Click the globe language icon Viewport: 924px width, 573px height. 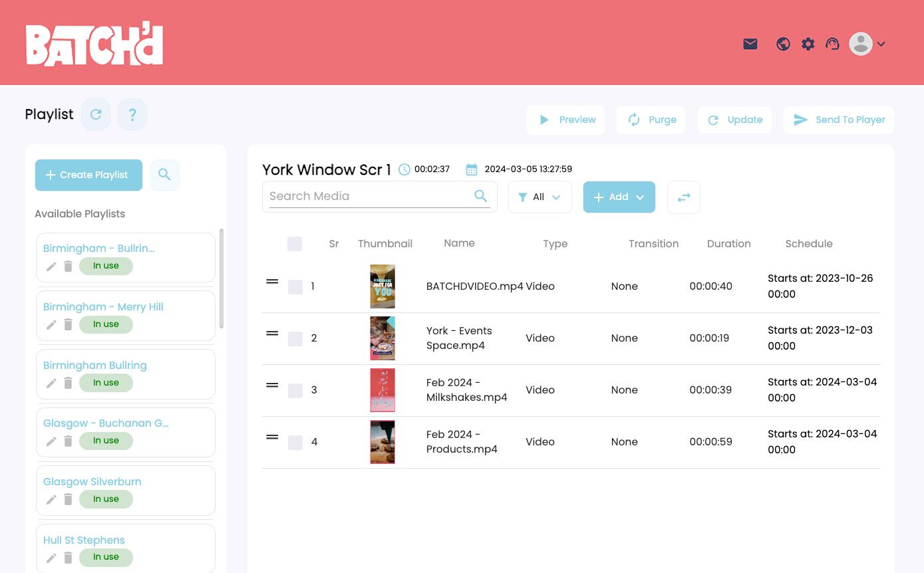783,44
